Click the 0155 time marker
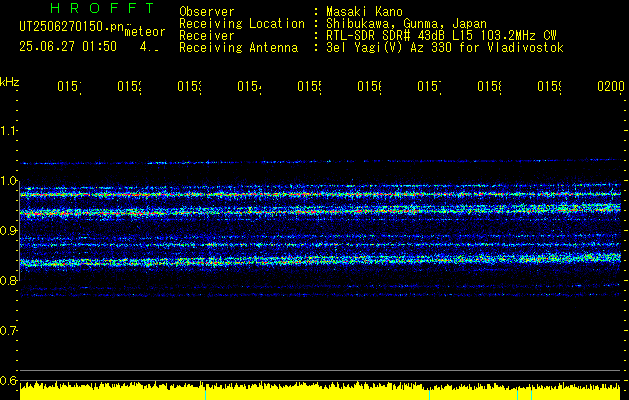 click(x=310, y=86)
